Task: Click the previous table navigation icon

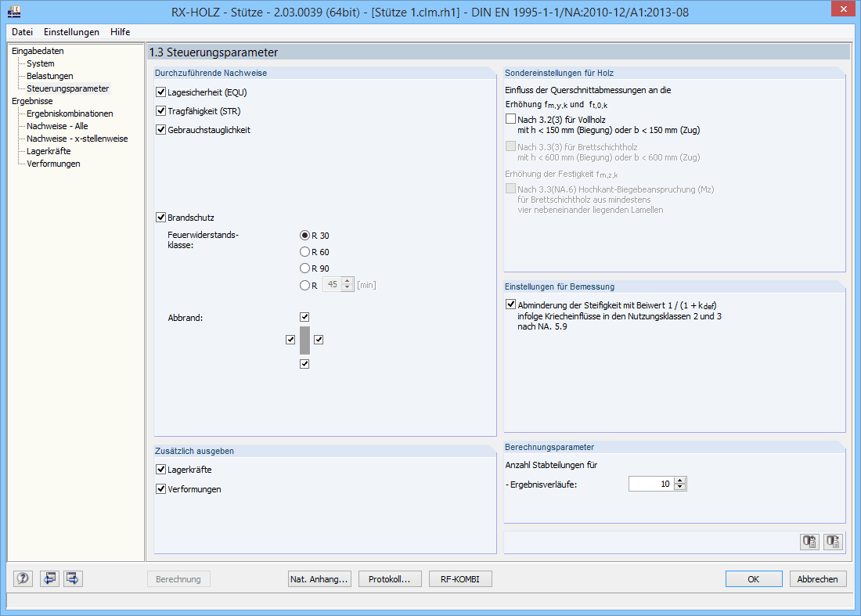Action: pos(49,578)
